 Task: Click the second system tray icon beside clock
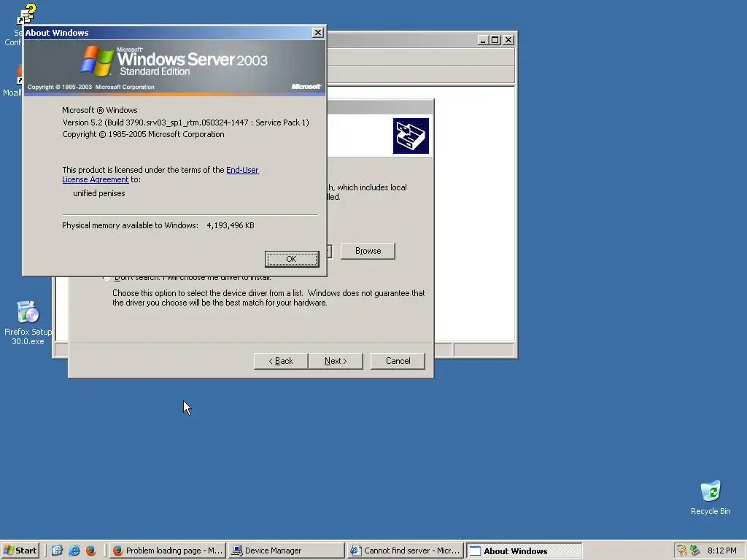coord(695,551)
